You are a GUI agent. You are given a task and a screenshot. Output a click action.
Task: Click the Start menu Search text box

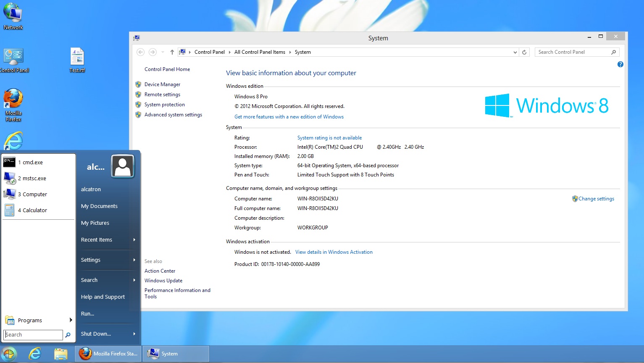click(33, 334)
